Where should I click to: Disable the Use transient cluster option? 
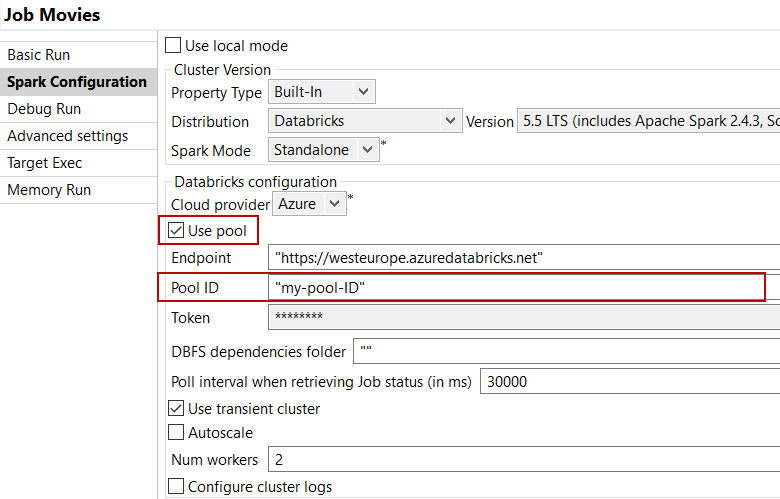click(176, 408)
